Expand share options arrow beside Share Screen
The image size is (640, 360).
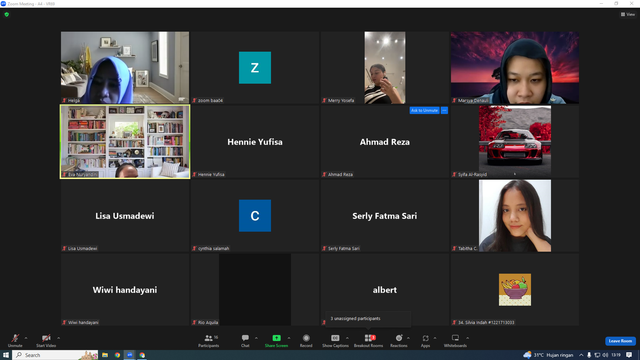pyautogui.click(x=289, y=338)
